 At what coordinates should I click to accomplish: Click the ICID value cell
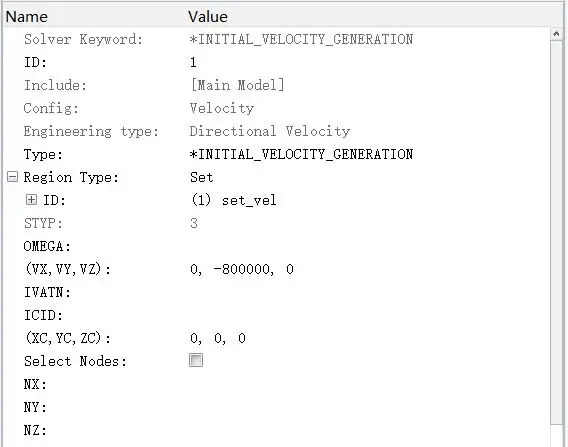(368, 315)
